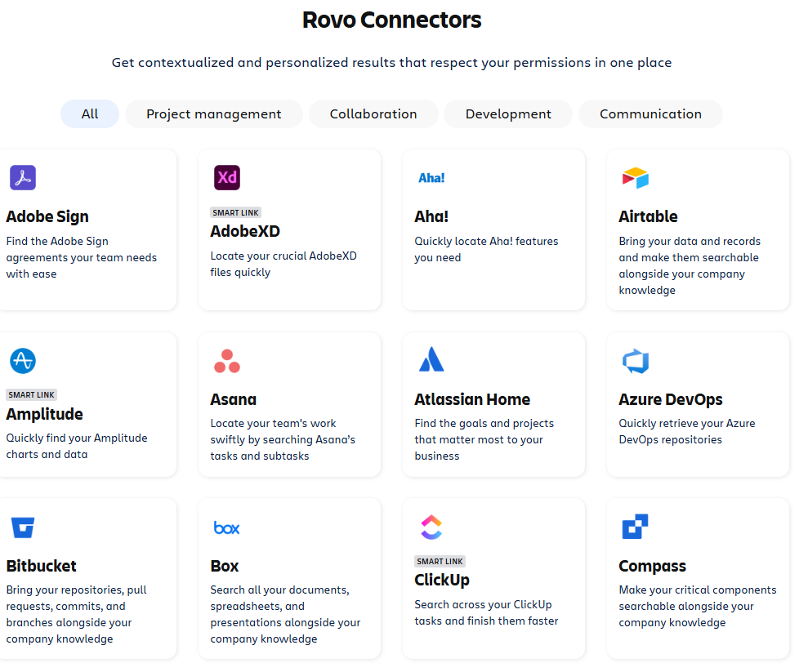Show Development connectors
Screen dimensions: 808x672
point(508,113)
